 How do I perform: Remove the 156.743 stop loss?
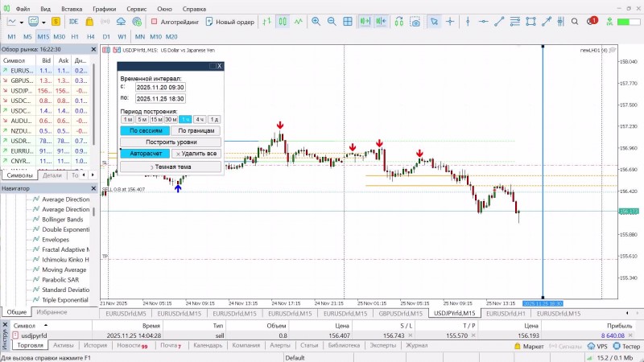pos(410,335)
